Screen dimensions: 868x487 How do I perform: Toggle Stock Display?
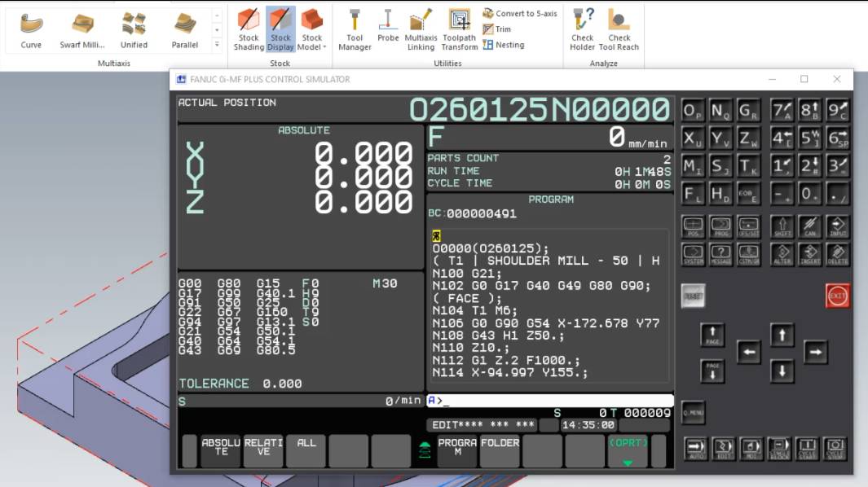click(280, 30)
